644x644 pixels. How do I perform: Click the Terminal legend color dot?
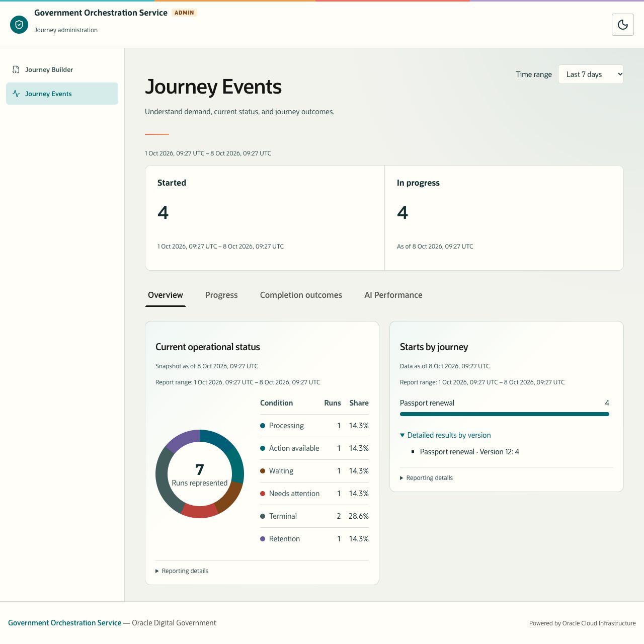click(x=263, y=516)
